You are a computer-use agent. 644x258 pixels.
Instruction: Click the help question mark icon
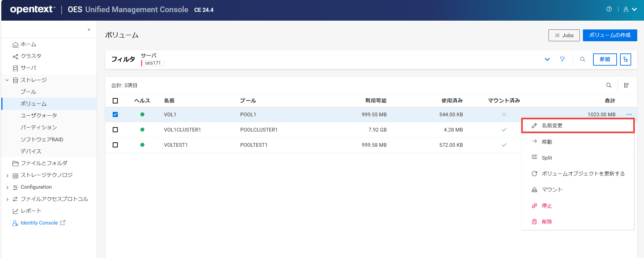609,9
